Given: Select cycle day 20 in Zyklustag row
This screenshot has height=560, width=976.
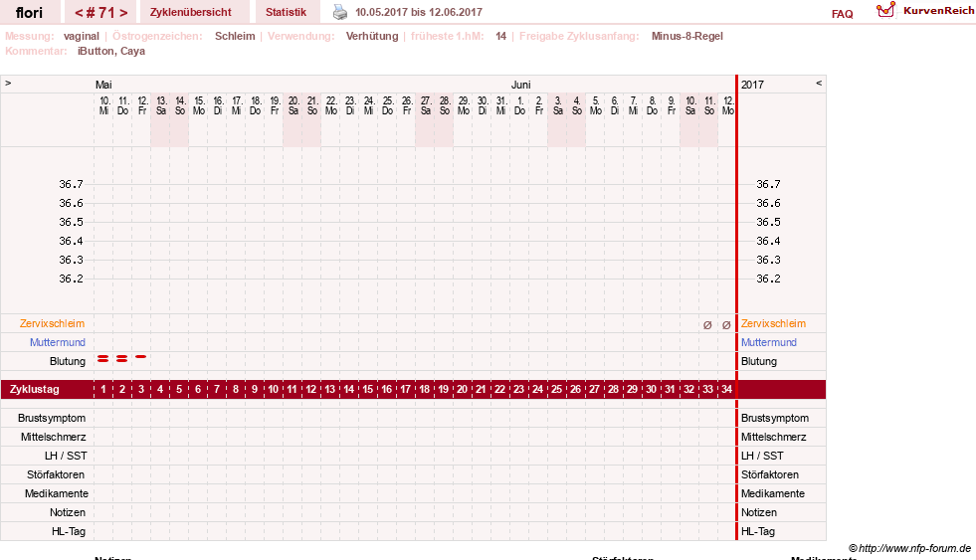Looking at the screenshot, I should (x=462, y=390).
